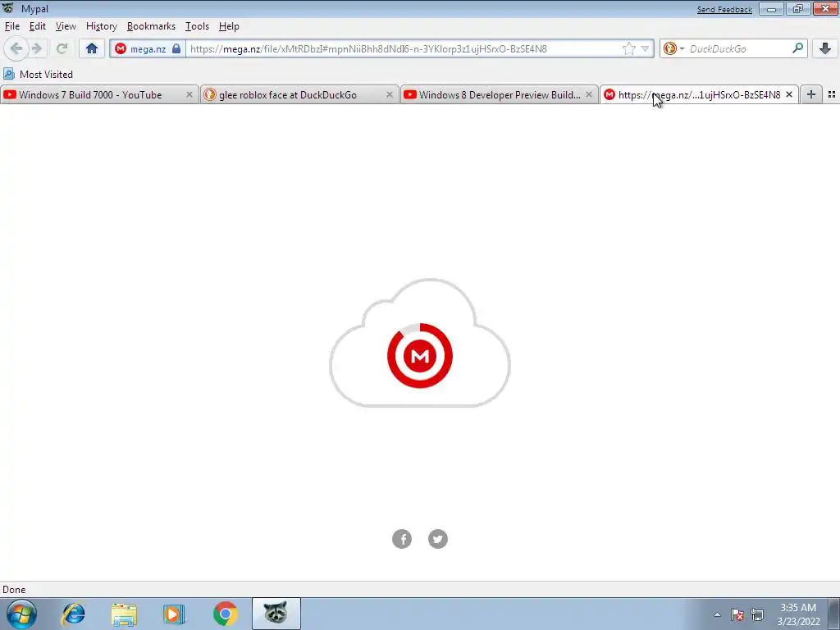
Task: Click the address bar URL text
Action: tap(368, 48)
